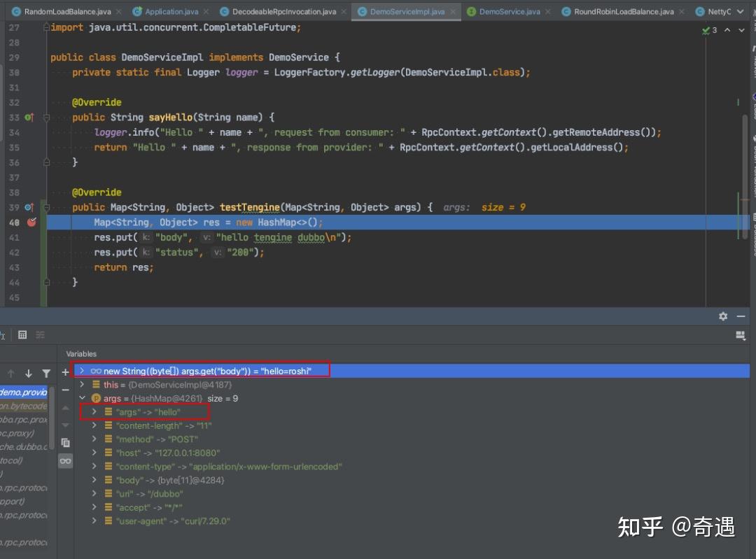Expand the "body" -> byte[11] entry
This screenshot has height=559, width=756.
pos(94,479)
